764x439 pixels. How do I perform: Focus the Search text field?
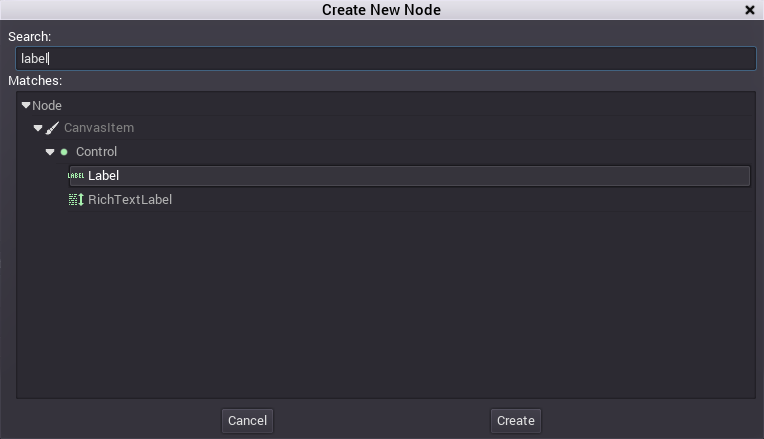(x=385, y=58)
